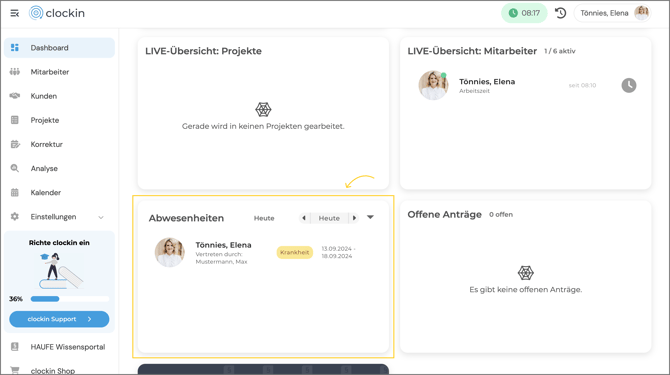Click the Kalender sidebar icon
Viewport: 670px width, 375px height.
15,193
